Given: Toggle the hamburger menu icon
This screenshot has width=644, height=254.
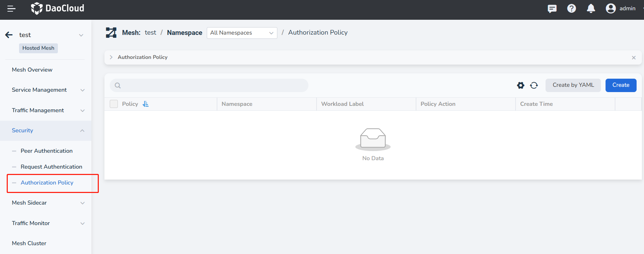Looking at the screenshot, I should (x=11, y=9).
